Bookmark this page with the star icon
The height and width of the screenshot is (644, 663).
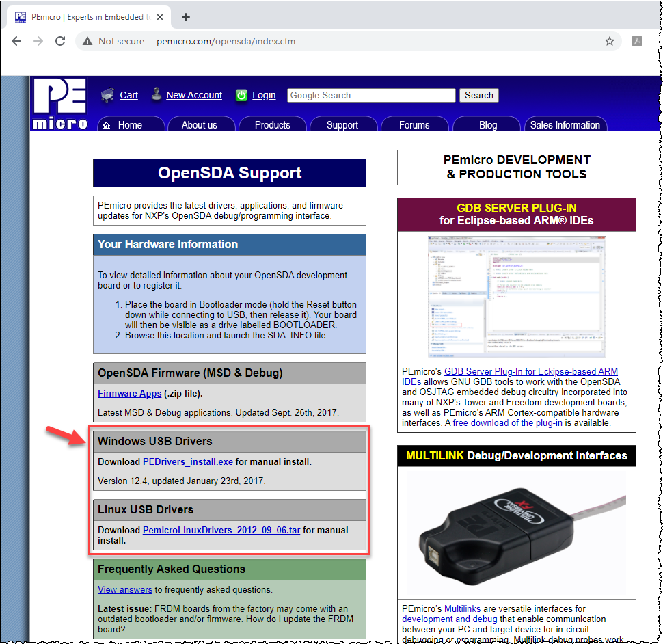pos(609,41)
